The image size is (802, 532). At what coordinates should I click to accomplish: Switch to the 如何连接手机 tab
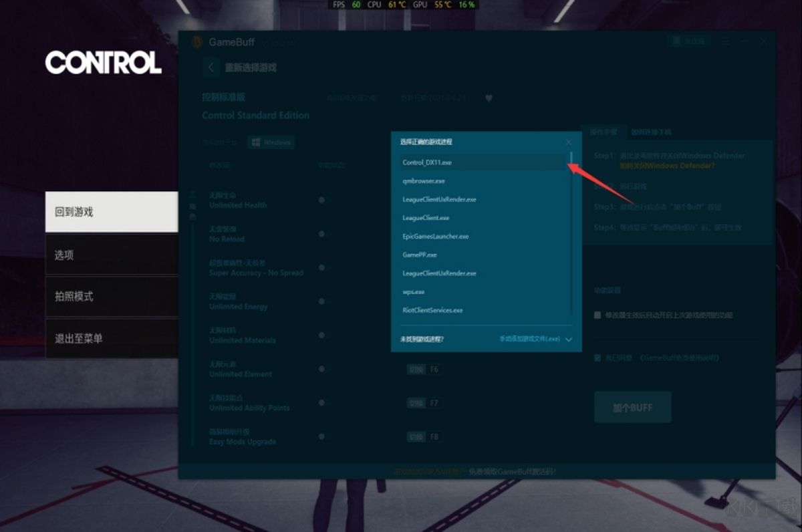click(x=652, y=132)
